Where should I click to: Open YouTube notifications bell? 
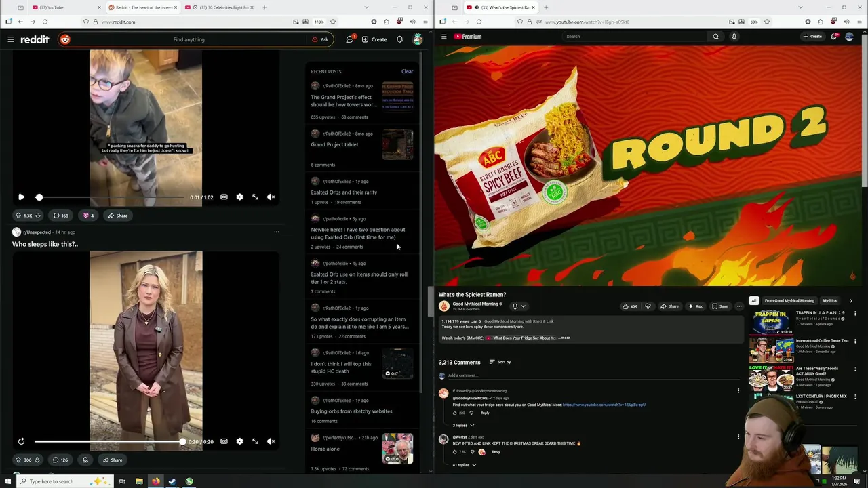[x=833, y=37]
